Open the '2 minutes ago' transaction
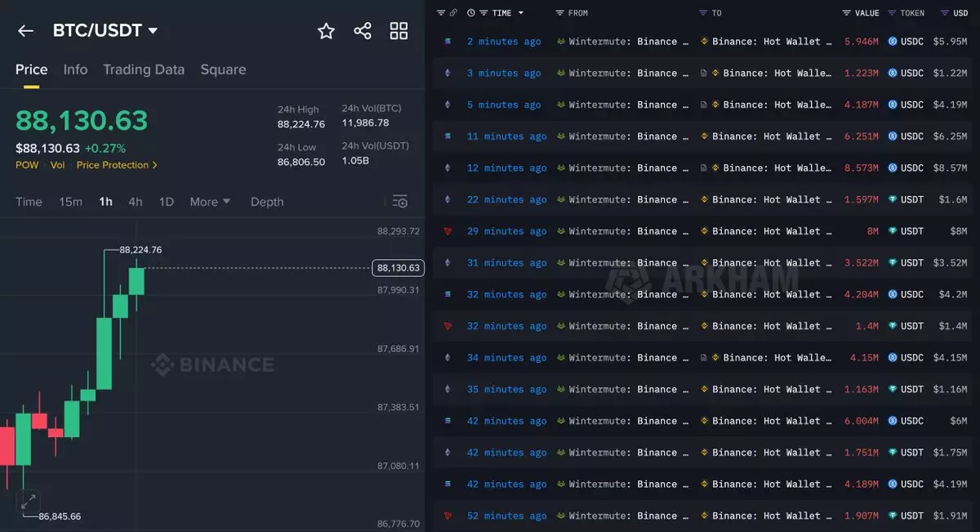The image size is (980, 532). pyautogui.click(x=503, y=42)
